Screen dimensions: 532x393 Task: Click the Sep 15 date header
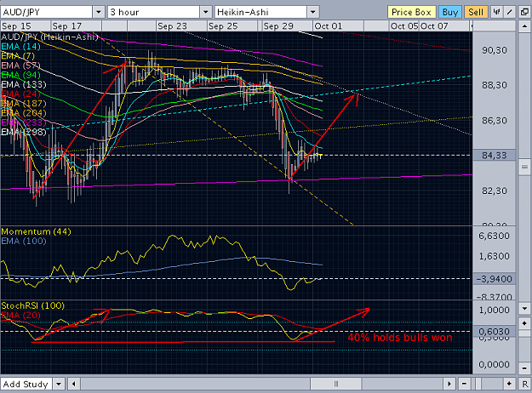(16, 26)
